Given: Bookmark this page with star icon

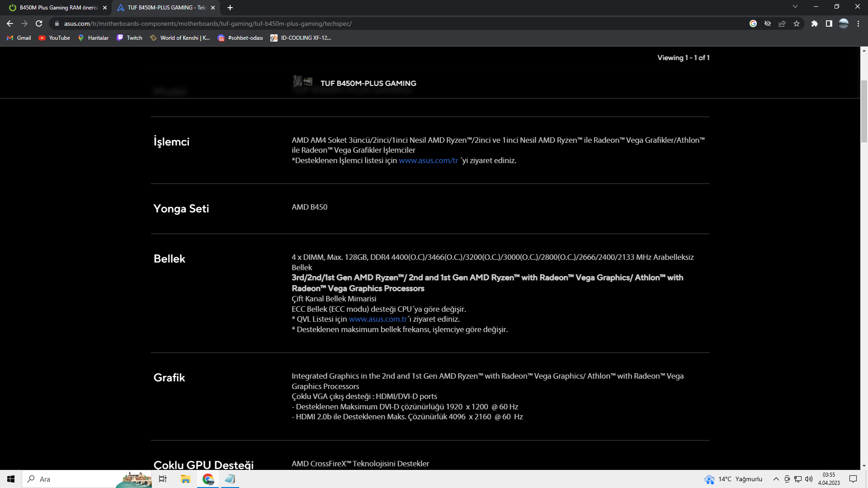Looking at the screenshot, I should tap(797, 23).
